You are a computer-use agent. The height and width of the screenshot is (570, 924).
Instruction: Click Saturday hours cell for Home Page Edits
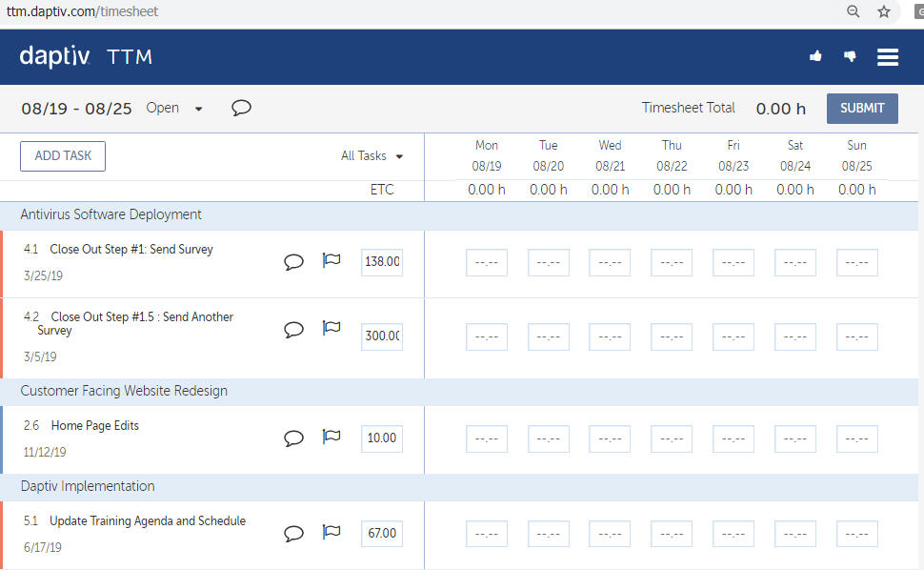pos(795,439)
